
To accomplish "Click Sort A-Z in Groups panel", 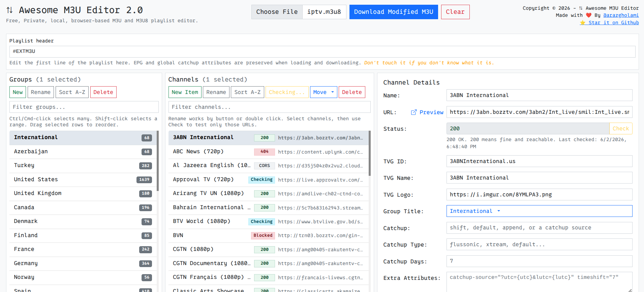I will (x=72, y=92).
